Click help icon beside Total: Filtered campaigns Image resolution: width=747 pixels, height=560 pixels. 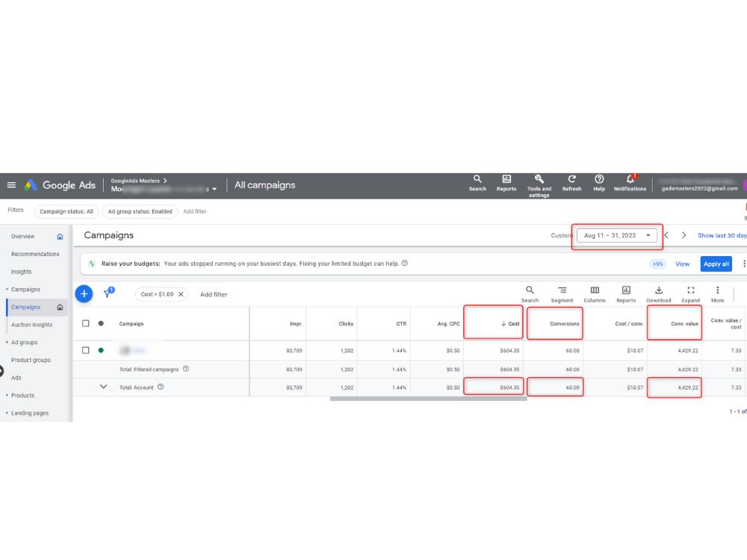tap(186, 369)
